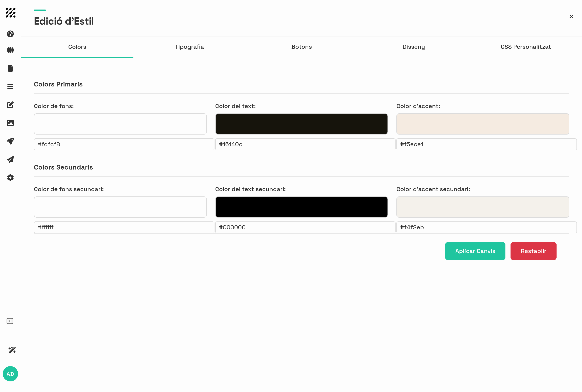
Task: Open the Disseny tab
Action: [414, 47]
